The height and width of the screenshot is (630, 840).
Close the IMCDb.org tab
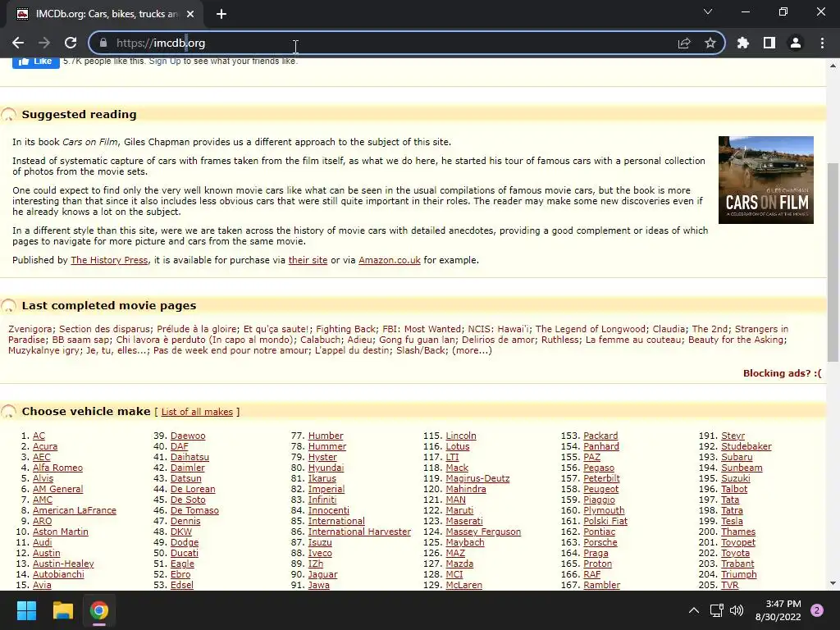pyautogui.click(x=190, y=14)
